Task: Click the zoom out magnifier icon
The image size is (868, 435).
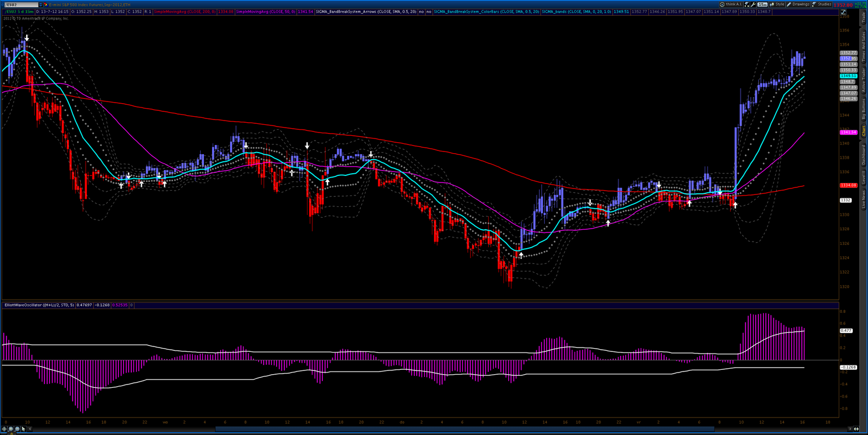Action: click(x=17, y=429)
